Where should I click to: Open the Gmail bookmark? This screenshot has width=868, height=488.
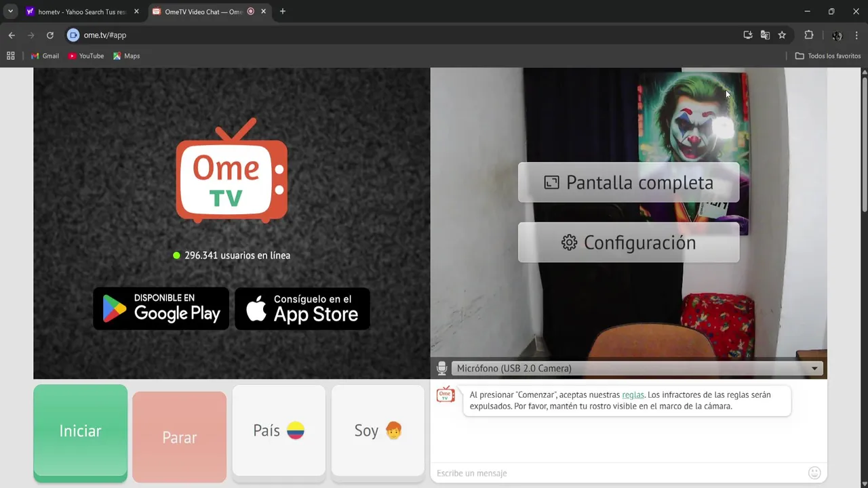point(45,56)
